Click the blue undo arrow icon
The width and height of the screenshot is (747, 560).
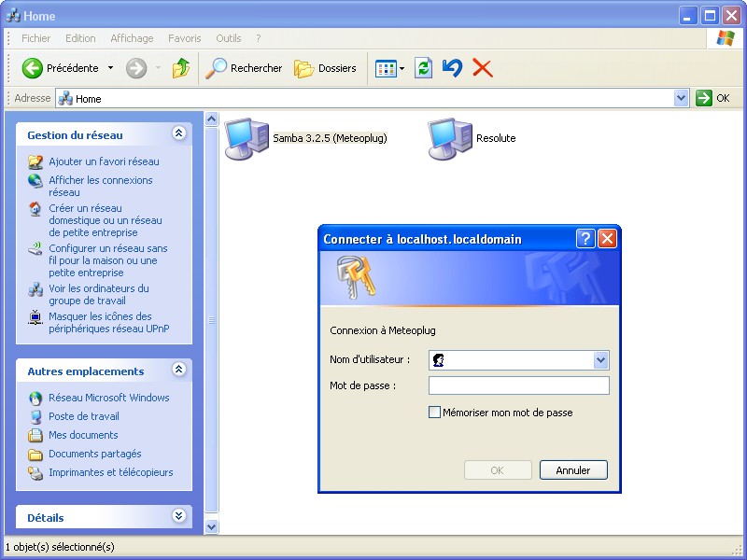(x=452, y=68)
